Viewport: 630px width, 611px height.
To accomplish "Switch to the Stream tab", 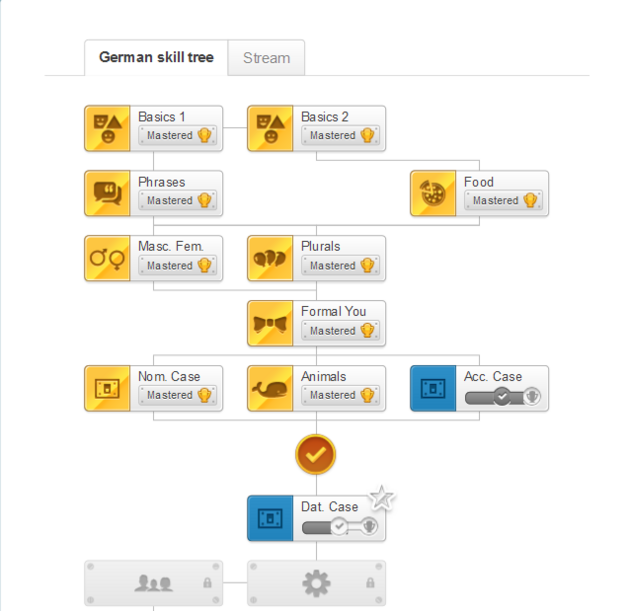I will [266, 58].
